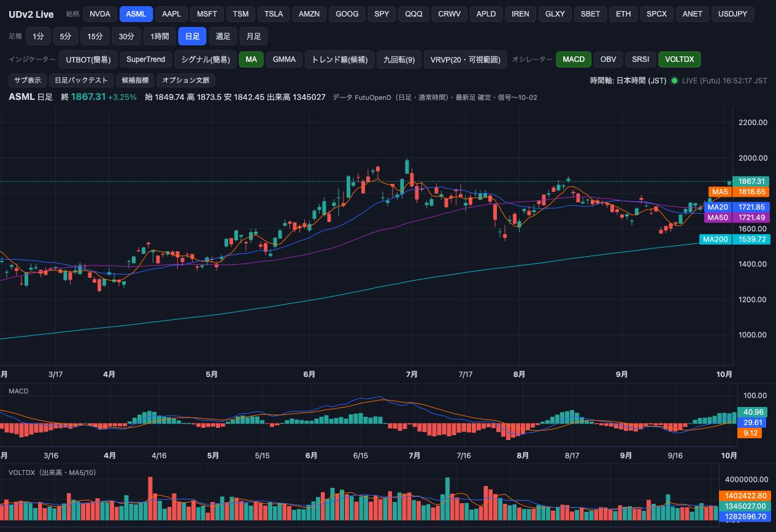Click the サブ表示 button
Viewport: 776px width, 532px height.
(28, 80)
